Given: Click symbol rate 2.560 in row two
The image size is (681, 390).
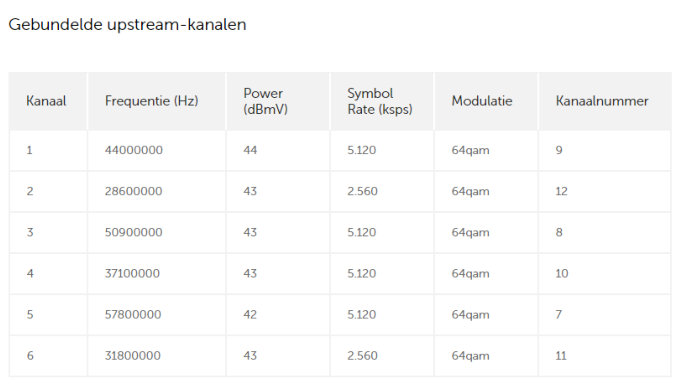Looking at the screenshot, I should tap(362, 191).
